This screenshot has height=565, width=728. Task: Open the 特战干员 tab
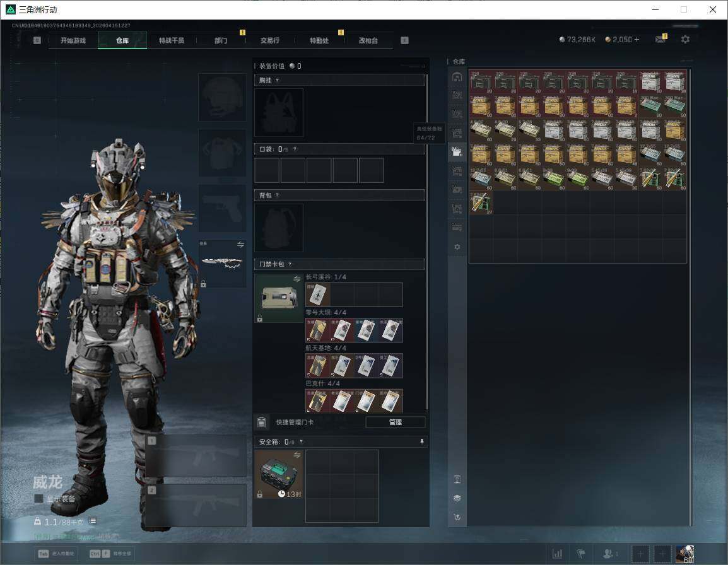coord(172,40)
